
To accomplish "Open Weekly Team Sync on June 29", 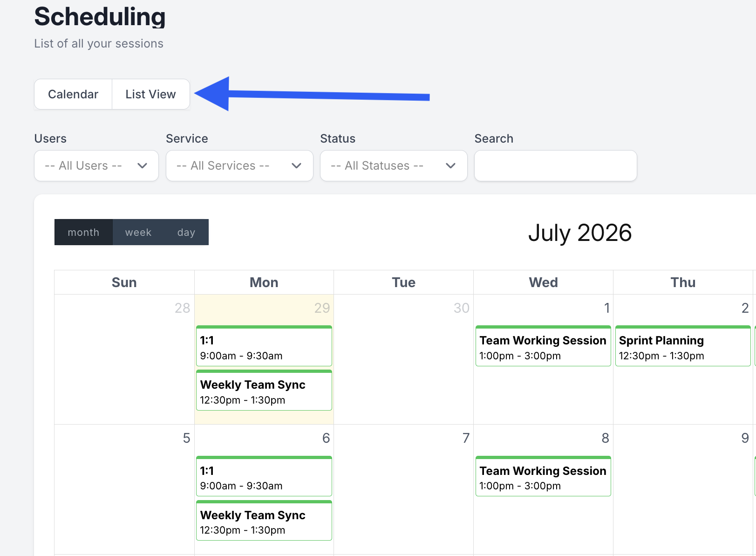I will tap(264, 390).
